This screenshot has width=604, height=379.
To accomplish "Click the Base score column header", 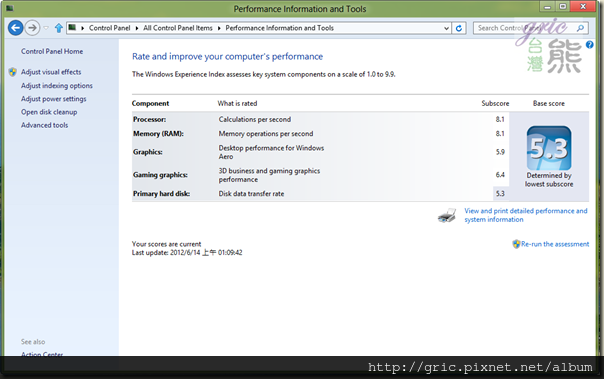I will tap(549, 103).
